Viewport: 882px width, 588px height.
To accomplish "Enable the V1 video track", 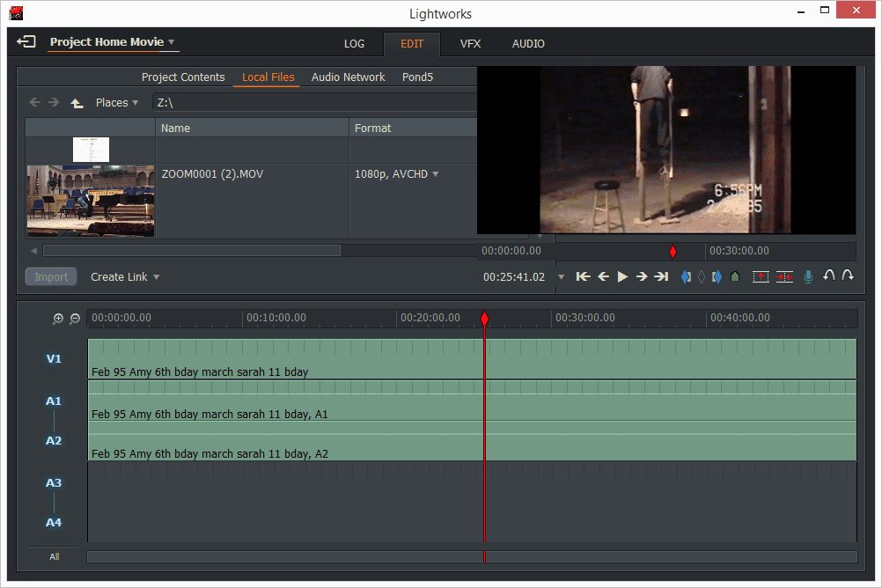I will (x=53, y=358).
